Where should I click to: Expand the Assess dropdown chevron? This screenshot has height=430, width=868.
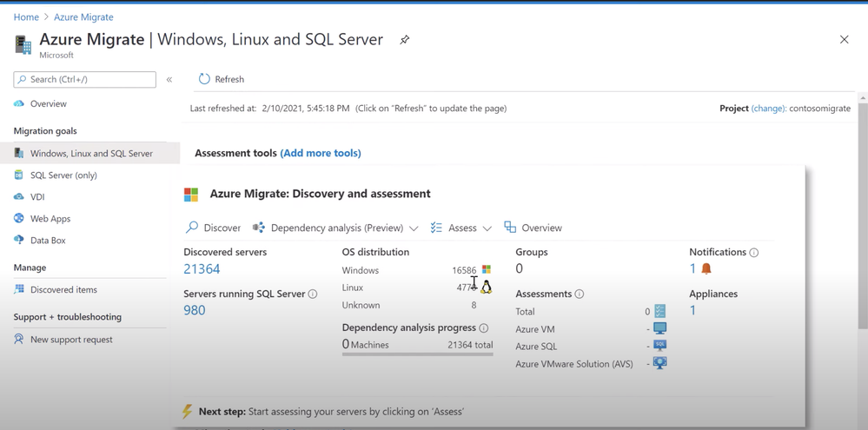tap(487, 228)
